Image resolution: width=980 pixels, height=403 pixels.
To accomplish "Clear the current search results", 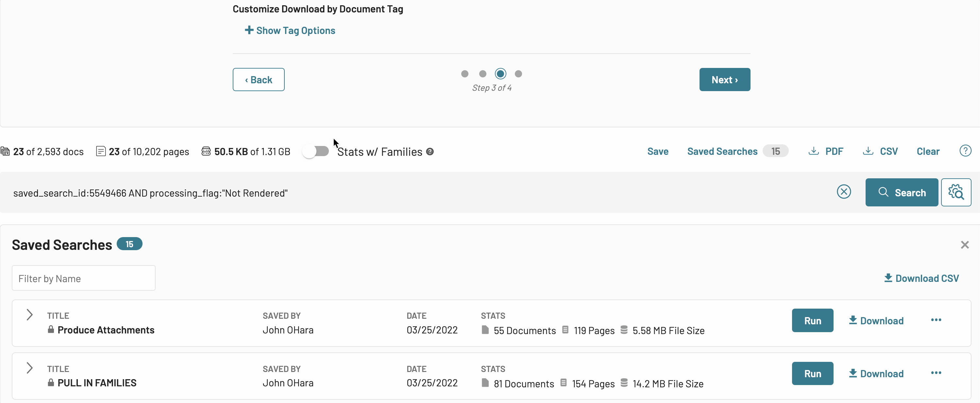I will click(928, 151).
